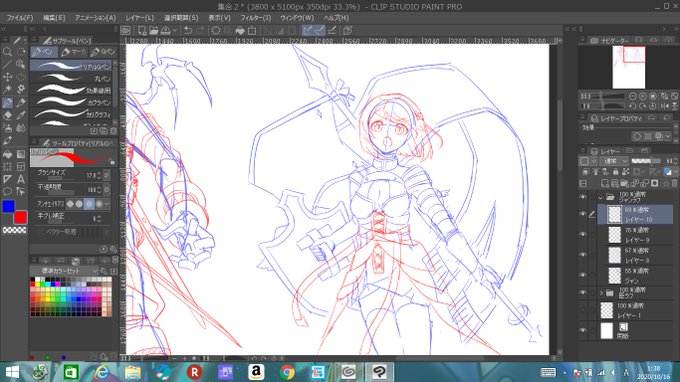Click the Zoom in icon in Navigator
The image size is (680, 382).
coord(643,96)
